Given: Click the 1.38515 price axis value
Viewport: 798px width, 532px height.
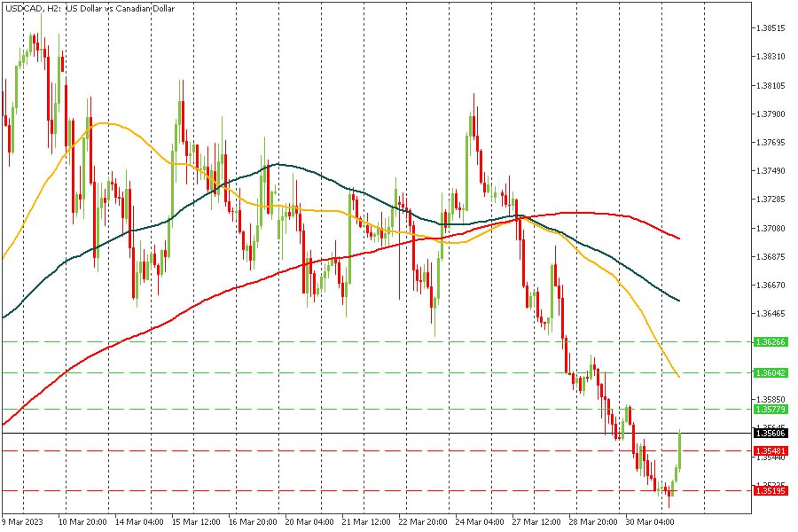Looking at the screenshot, I should (771, 28).
